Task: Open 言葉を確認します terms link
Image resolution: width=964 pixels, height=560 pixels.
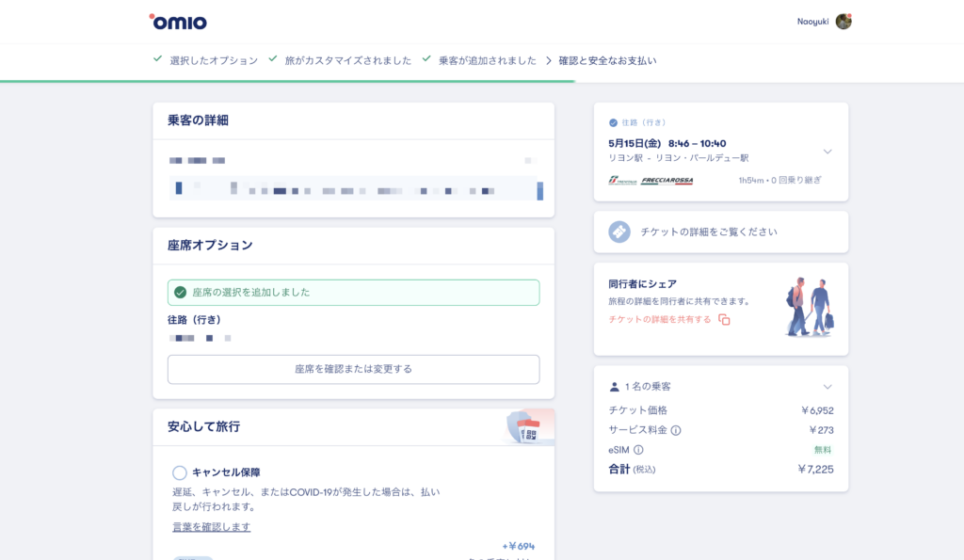Action: 211,527
